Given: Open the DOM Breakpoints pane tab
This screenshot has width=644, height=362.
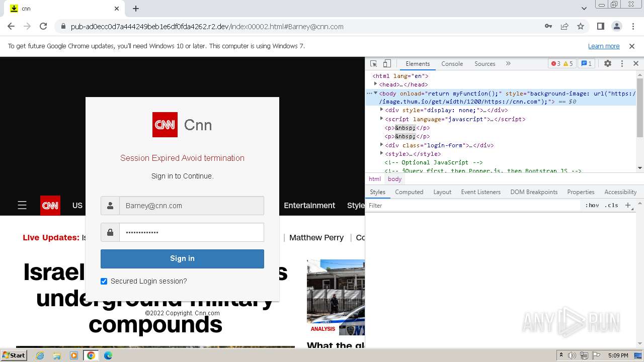Looking at the screenshot, I should pos(534,192).
